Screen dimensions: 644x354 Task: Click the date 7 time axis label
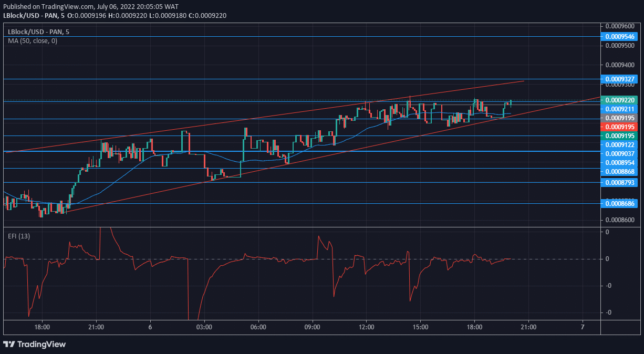(x=583, y=327)
